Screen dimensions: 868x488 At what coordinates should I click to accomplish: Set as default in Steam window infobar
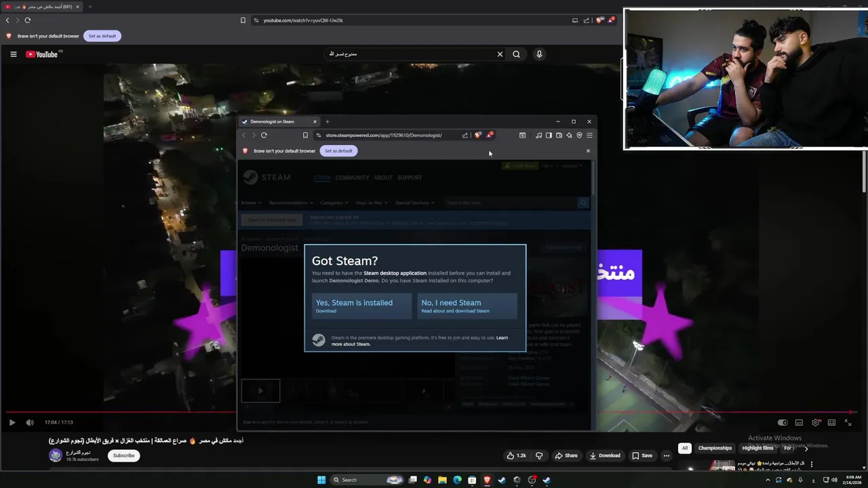pyautogui.click(x=338, y=150)
